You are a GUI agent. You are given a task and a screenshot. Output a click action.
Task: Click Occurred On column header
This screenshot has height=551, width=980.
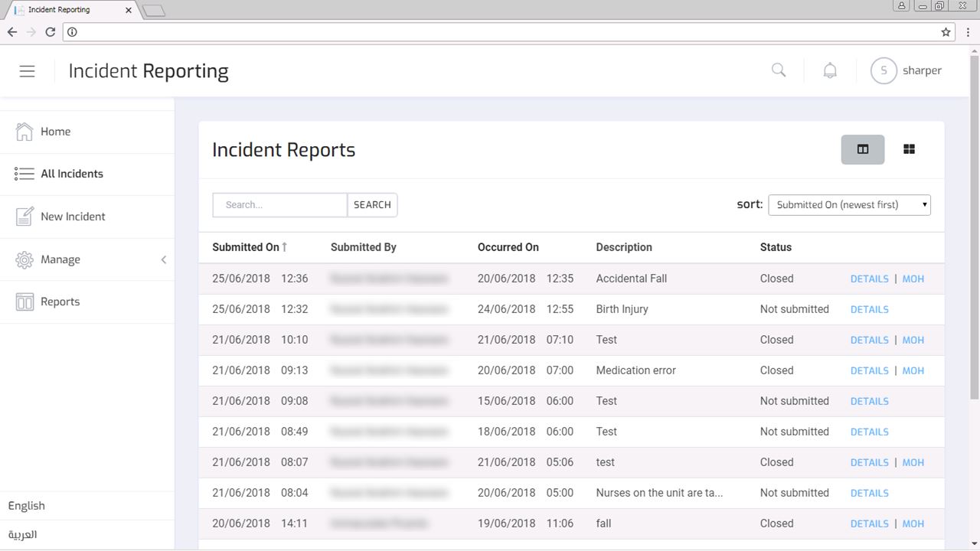[508, 247]
